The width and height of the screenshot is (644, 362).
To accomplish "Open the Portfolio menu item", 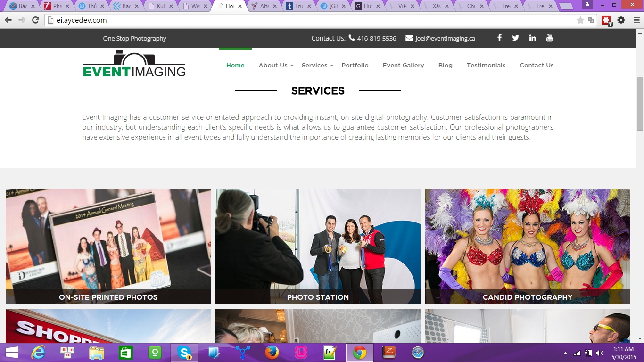I will tap(355, 65).
